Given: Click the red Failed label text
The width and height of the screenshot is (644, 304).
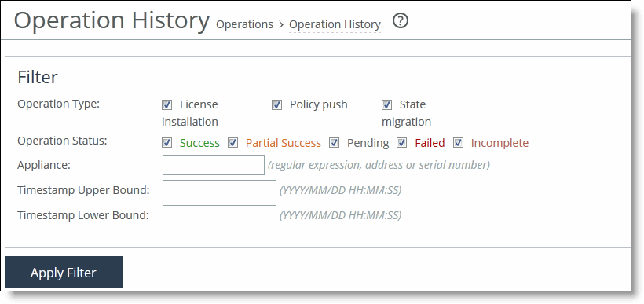Looking at the screenshot, I should pyautogui.click(x=430, y=143).
